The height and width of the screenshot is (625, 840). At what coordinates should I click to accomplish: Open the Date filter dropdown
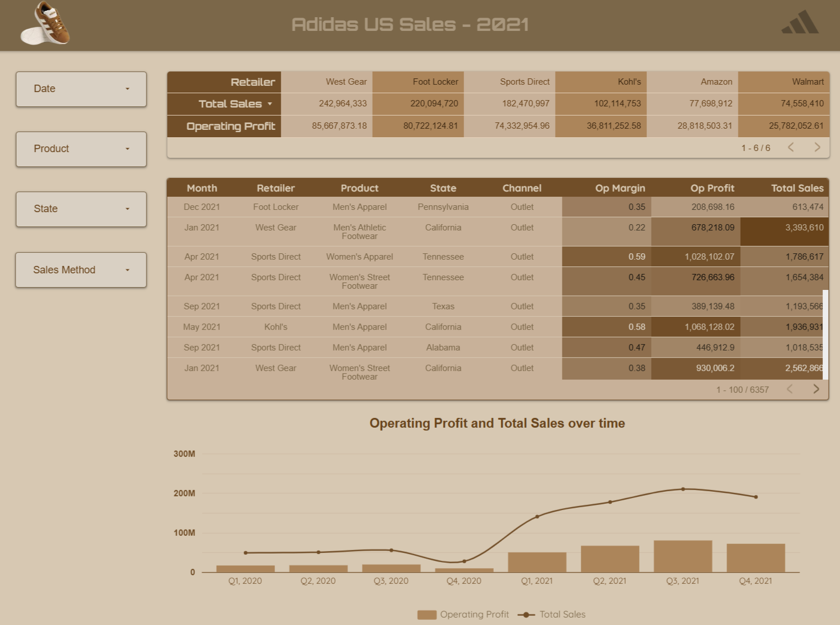point(81,89)
